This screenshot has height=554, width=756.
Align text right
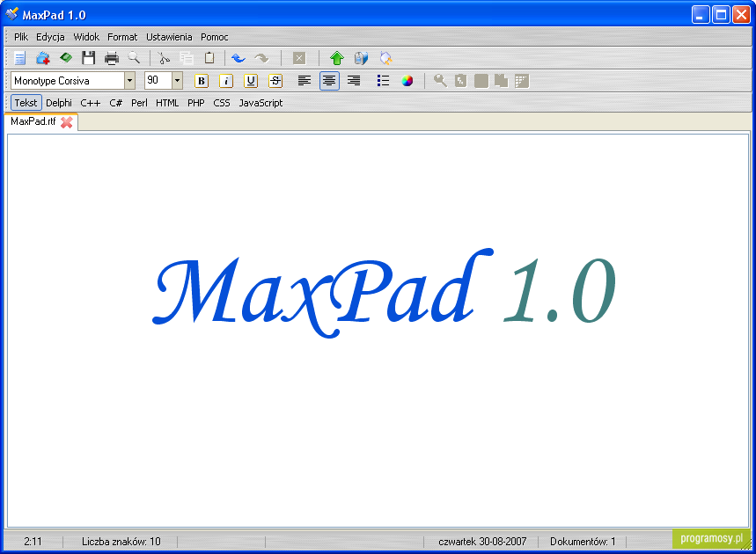354,80
